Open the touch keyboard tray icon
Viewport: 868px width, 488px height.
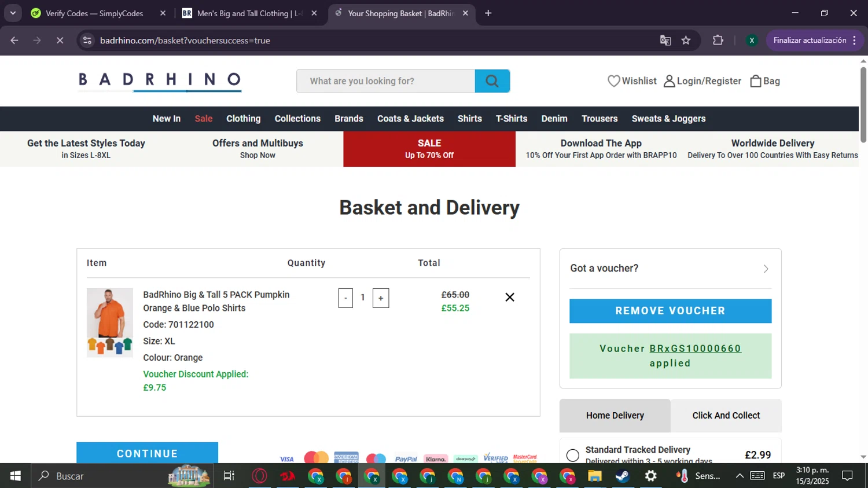coord(757,476)
